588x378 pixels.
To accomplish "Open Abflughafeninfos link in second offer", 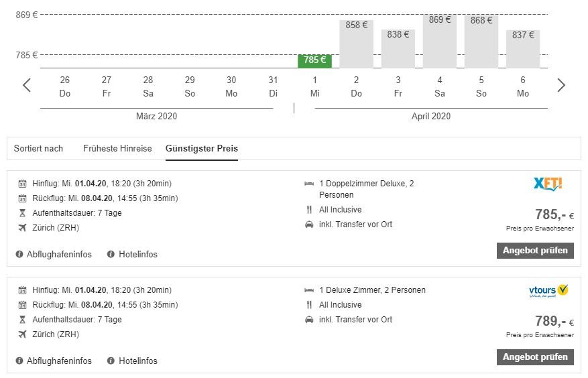I will [59, 361].
